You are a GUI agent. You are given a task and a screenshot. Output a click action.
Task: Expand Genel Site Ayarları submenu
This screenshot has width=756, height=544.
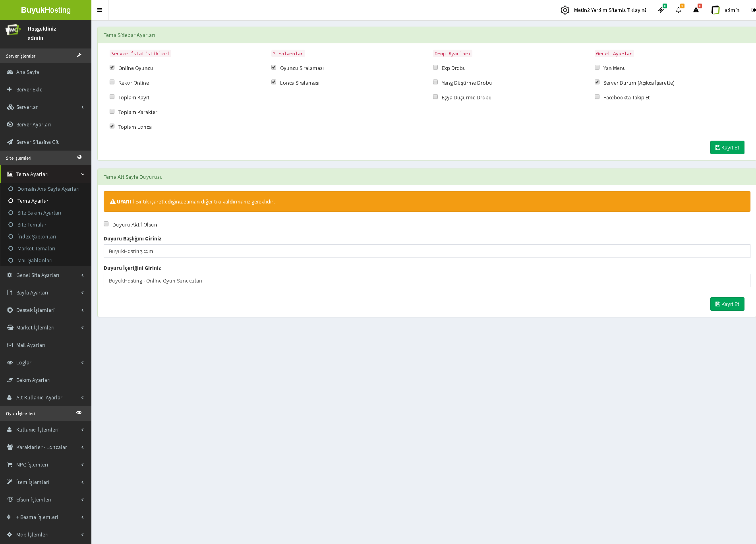tap(46, 275)
